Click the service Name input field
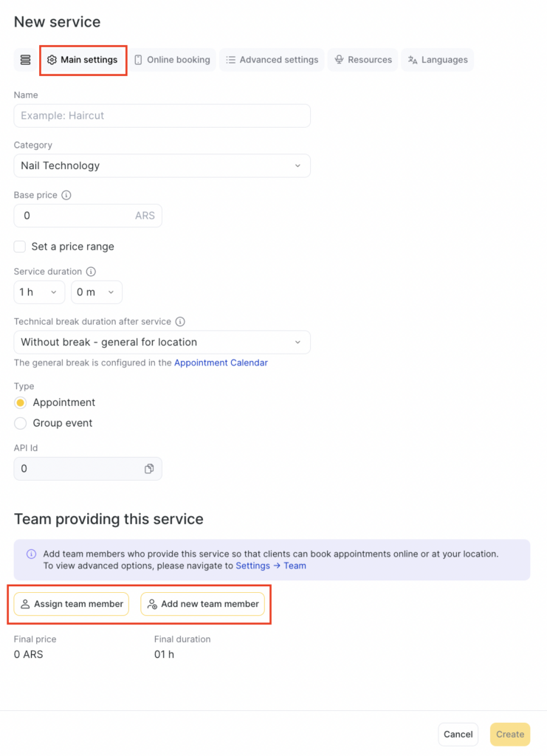Screen dimensions: 547x756 coord(162,116)
